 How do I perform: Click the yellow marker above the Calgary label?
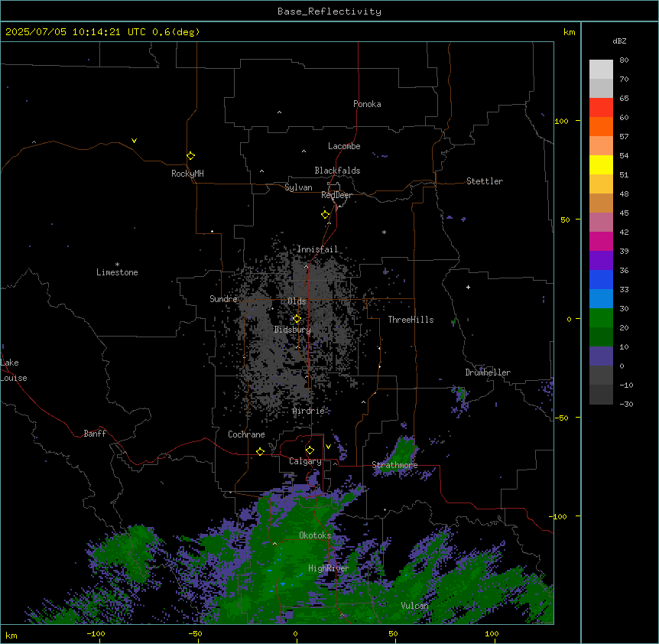(310, 450)
